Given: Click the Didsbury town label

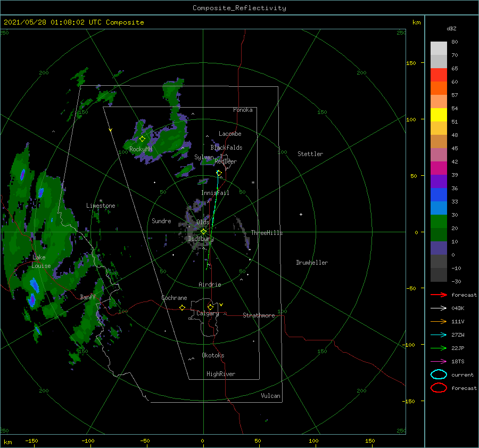Looking at the screenshot, I should click(201, 239).
